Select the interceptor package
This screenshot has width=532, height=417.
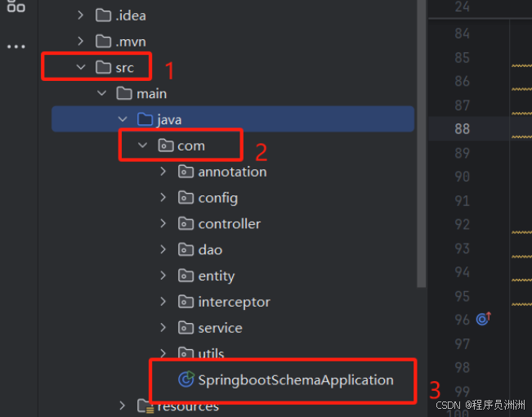pos(234,303)
